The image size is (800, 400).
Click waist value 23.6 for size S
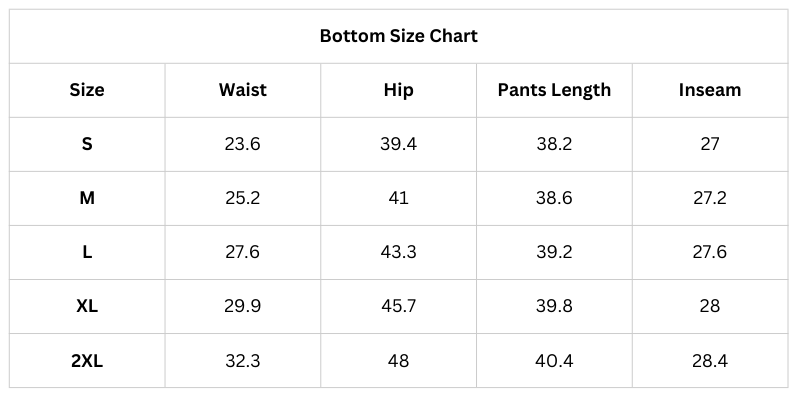(242, 144)
